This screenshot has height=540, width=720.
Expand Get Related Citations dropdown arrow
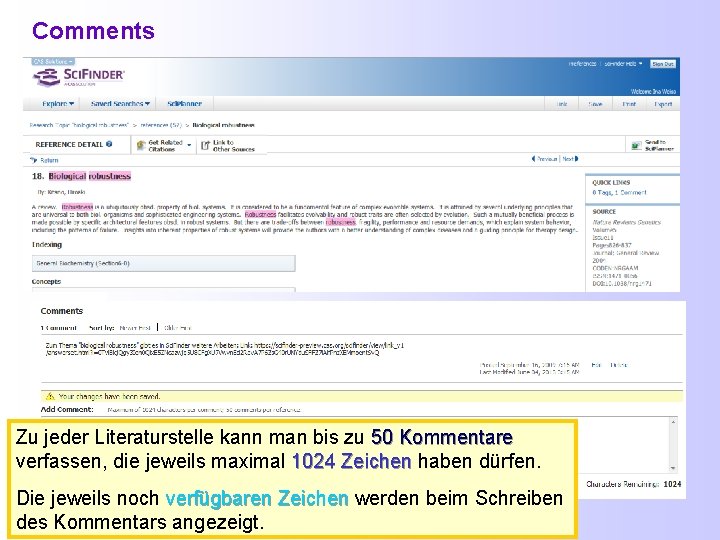tap(189, 145)
